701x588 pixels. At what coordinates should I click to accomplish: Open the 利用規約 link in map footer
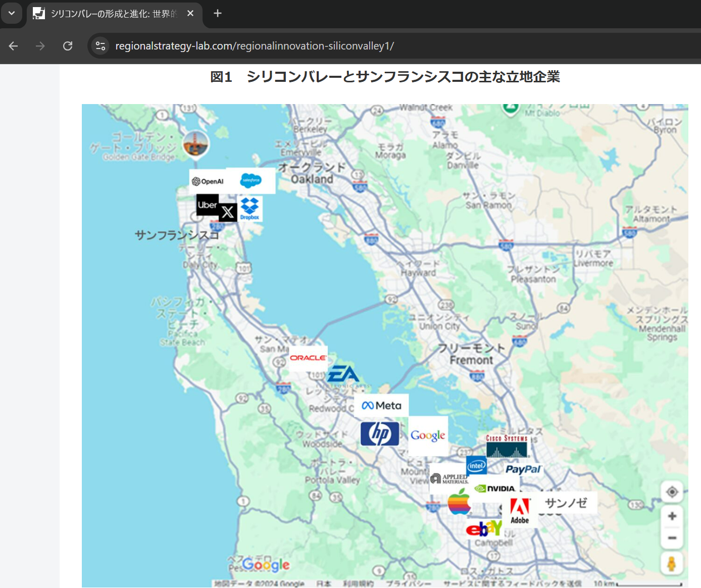tap(359, 583)
